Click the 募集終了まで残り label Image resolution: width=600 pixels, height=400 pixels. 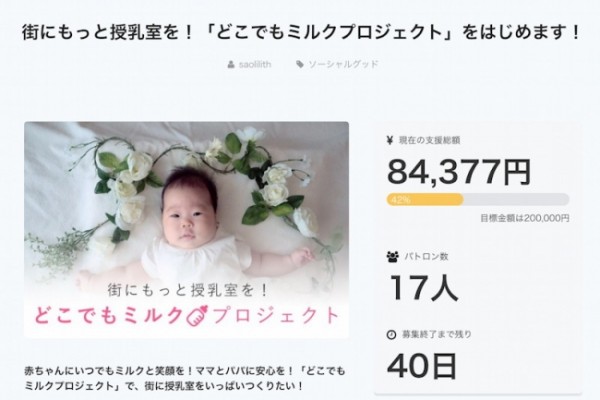437,335
